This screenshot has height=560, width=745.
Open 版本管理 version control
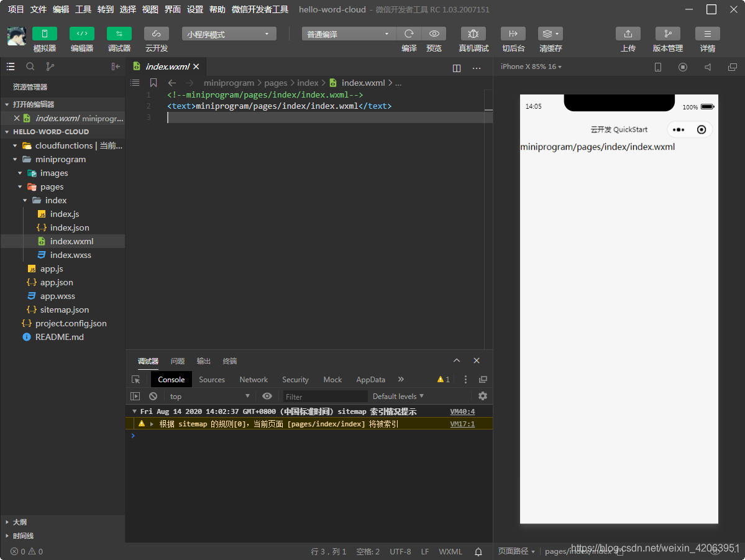point(667,34)
